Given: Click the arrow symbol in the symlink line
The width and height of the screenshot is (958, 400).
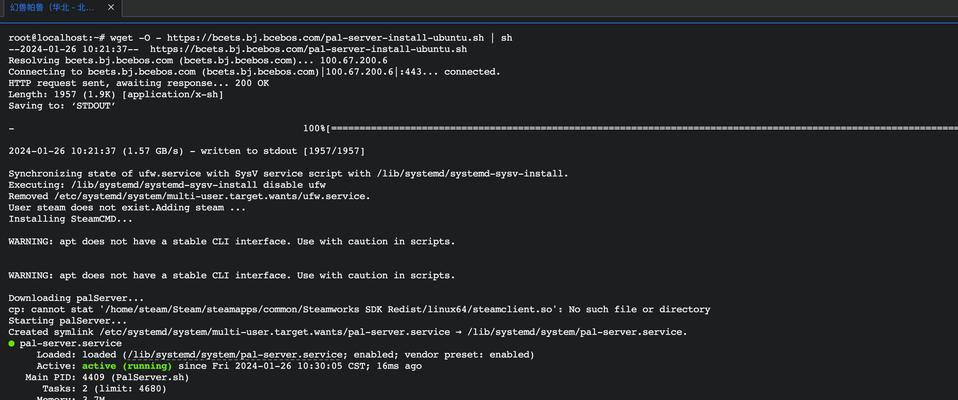Looking at the screenshot, I should click(458, 332).
